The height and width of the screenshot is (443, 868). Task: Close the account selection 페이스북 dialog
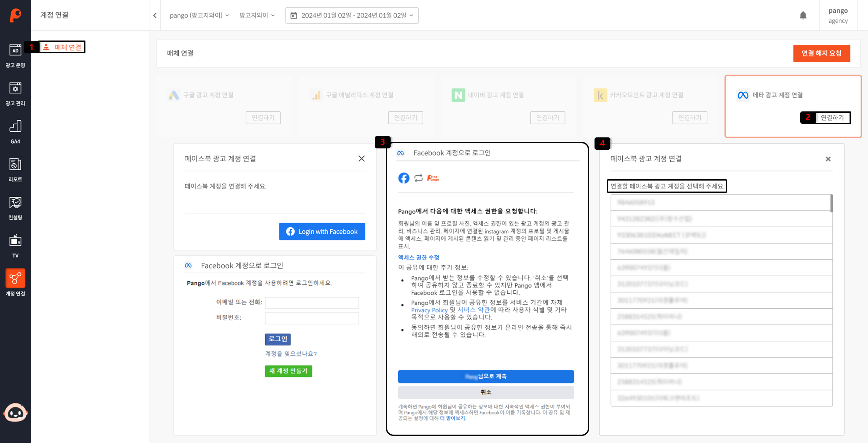click(x=828, y=159)
